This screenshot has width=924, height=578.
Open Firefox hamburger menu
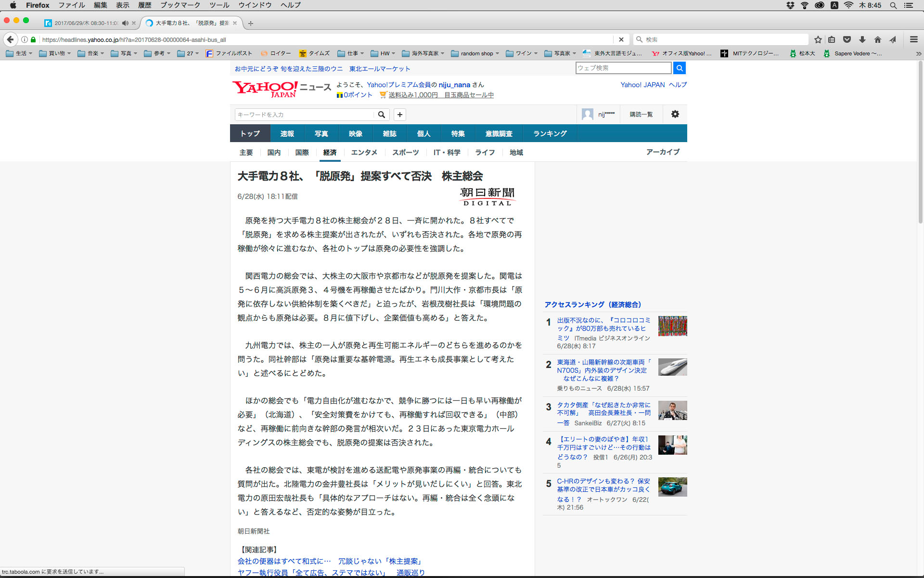914,39
